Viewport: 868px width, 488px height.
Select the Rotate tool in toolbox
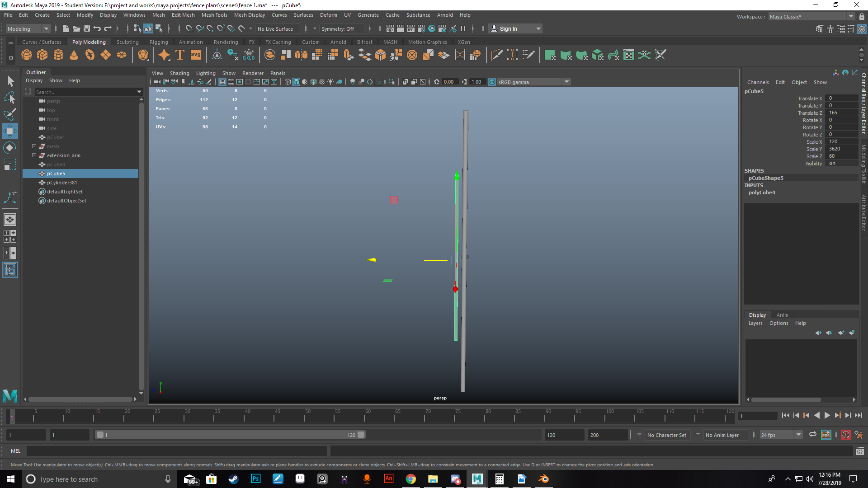[10, 148]
